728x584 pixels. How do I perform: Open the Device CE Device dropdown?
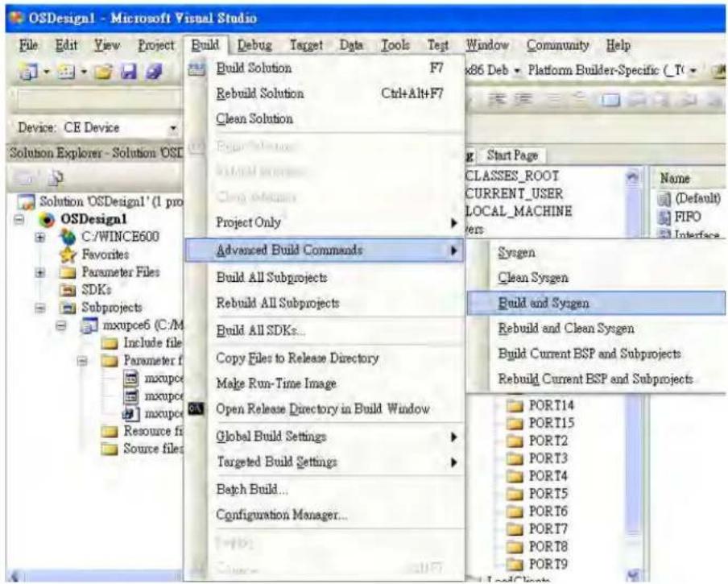pyautogui.click(x=172, y=128)
